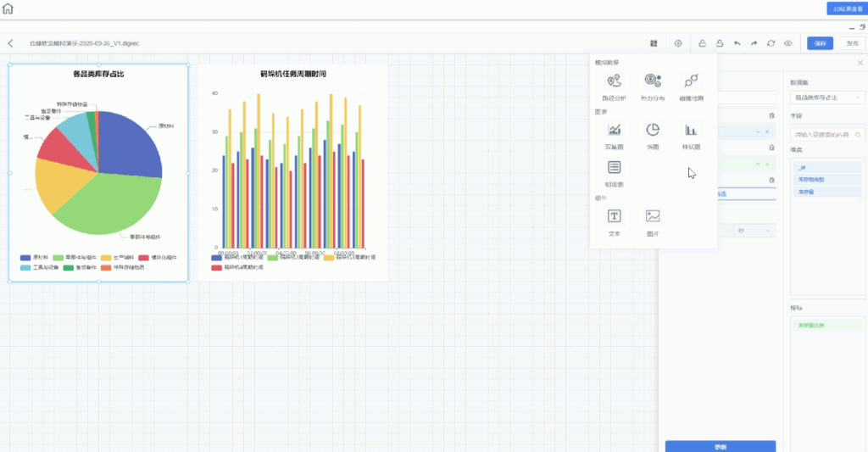The width and height of the screenshot is (868, 452).
Task: Click the 发布 publish button
Action: coord(852,43)
